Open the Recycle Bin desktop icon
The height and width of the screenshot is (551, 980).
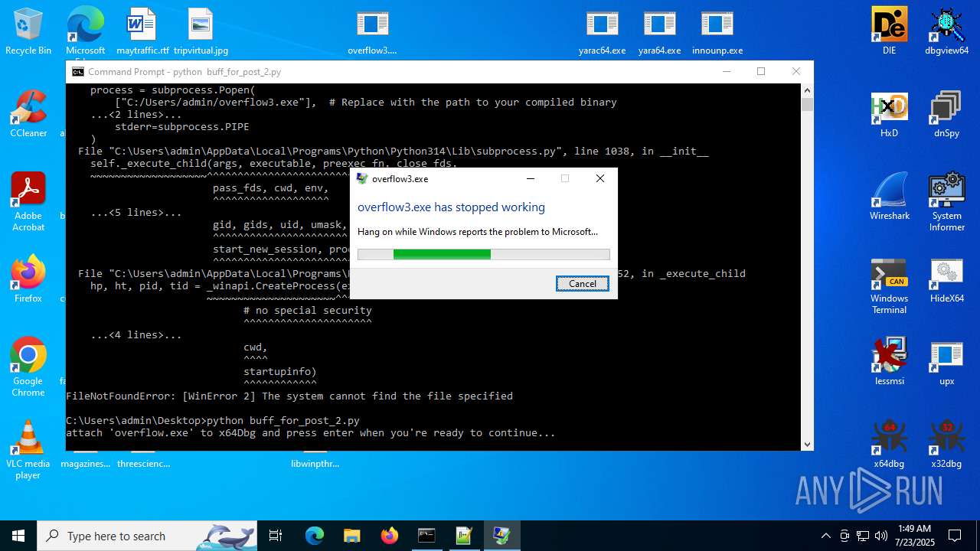pyautogui.click(x=28, y=31)
